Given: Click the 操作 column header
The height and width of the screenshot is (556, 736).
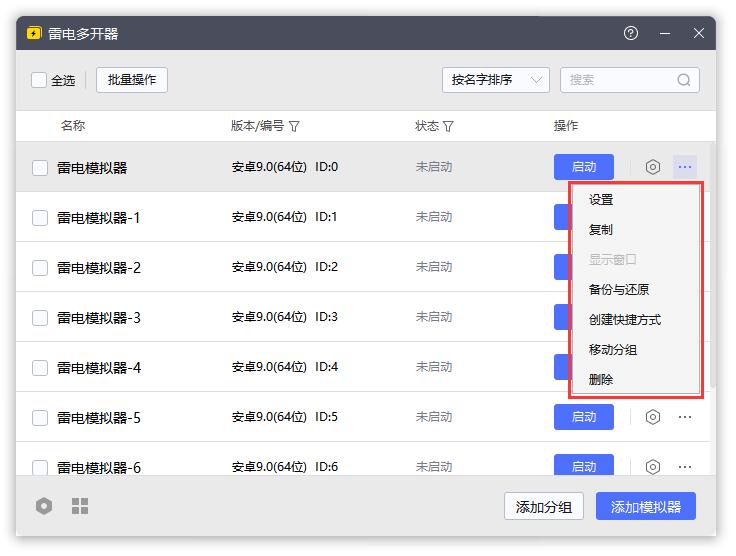Looking at the screenshot, I should (x=566, y=126).
